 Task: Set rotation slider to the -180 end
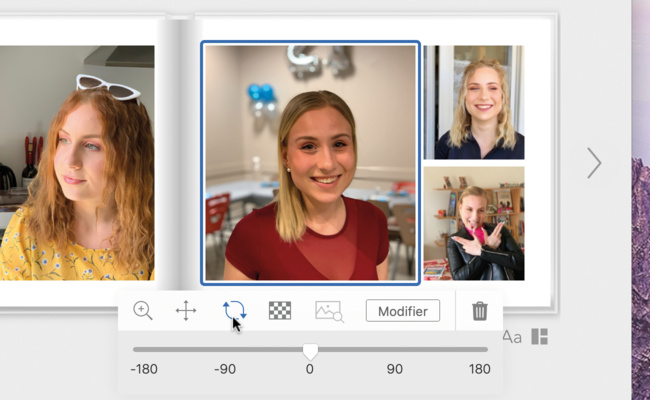click(134, 350)
